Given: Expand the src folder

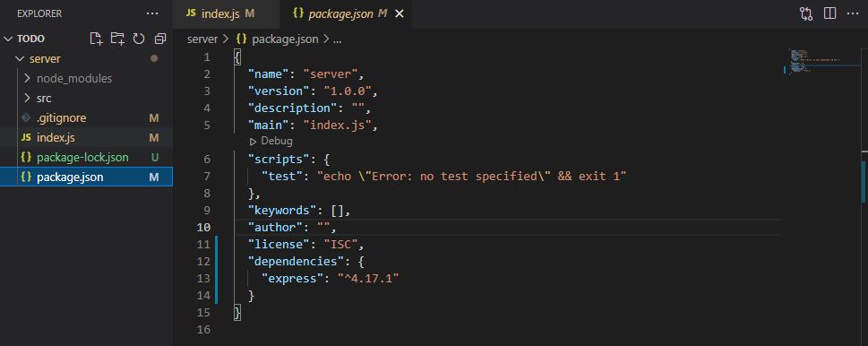Looking at the screenshot, I should coord(27,99).
